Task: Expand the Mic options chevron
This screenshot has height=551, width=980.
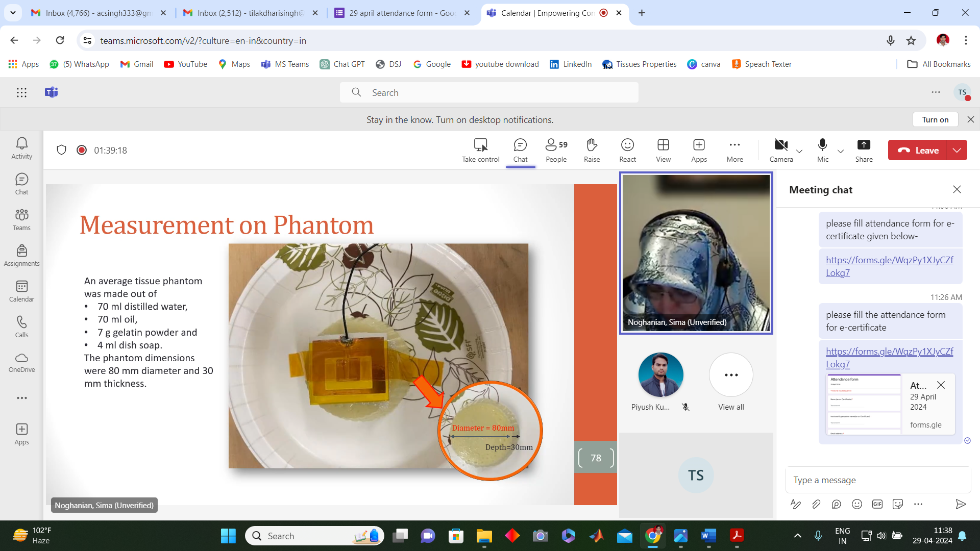Action: pyautogui.click(x=841, y=151)
